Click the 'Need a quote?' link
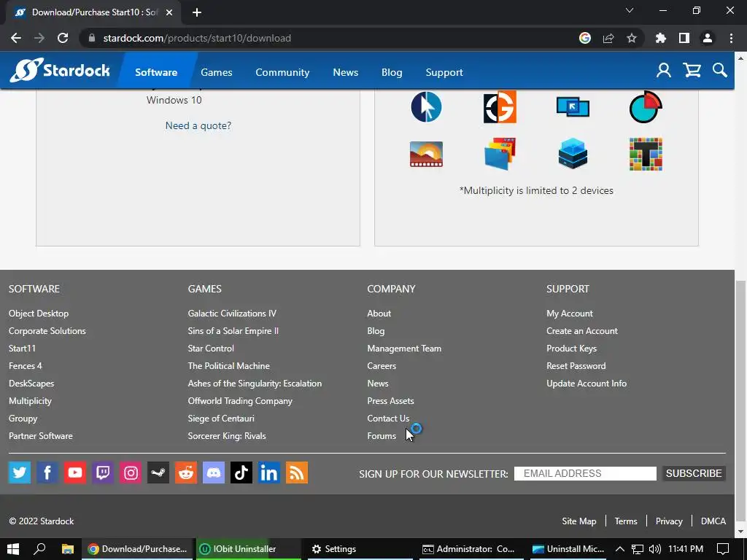 click(198, 125)
